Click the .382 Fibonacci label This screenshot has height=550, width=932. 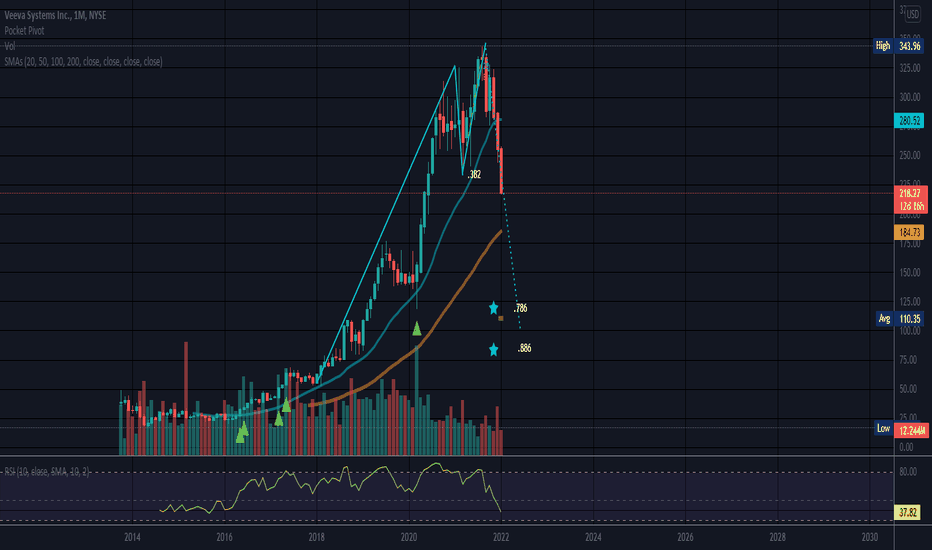pos(474,174)
